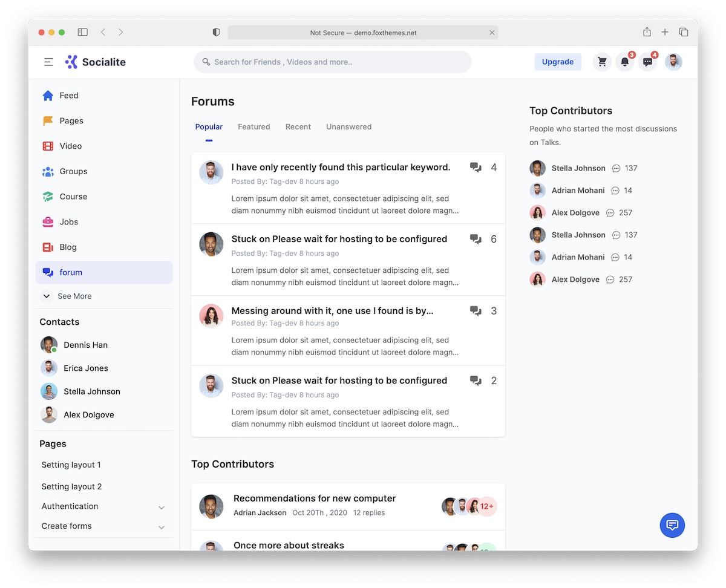The height and width of the screenshot is (588, 726).
Task: Open the floating chat bubble button
Action: coord(672,525)
